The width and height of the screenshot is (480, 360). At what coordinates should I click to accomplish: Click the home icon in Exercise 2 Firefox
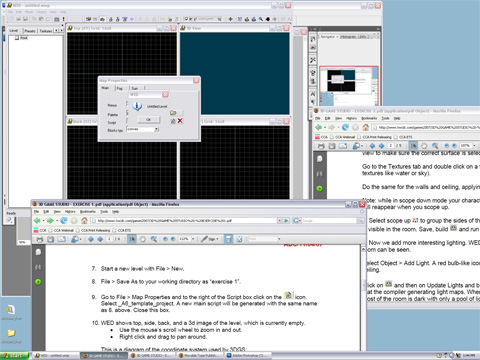pyautogui.click(x=366, y=127)
